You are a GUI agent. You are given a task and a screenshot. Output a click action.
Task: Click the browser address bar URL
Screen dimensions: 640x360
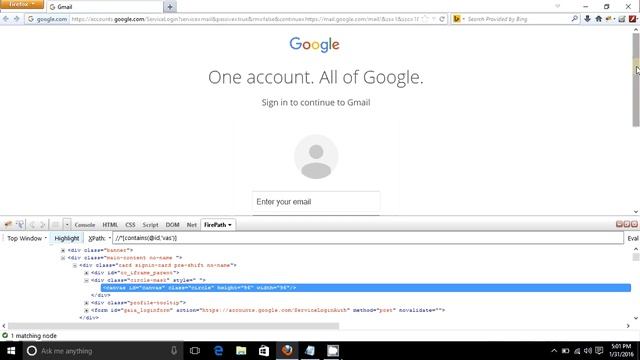click(x=245, y=19)
